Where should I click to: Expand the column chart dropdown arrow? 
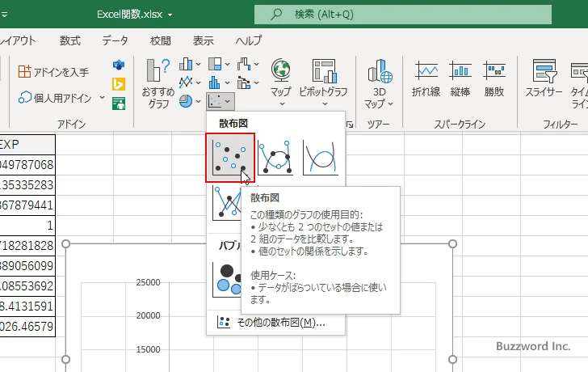tap(198, 65)
